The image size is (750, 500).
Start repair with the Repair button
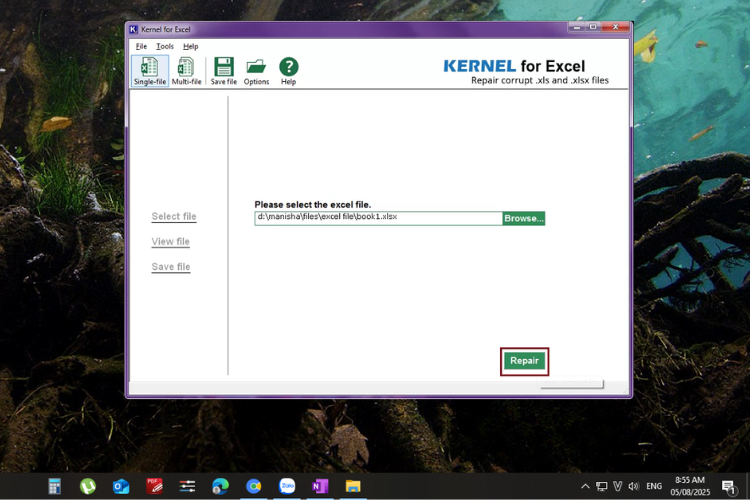(x=524, y=361)
